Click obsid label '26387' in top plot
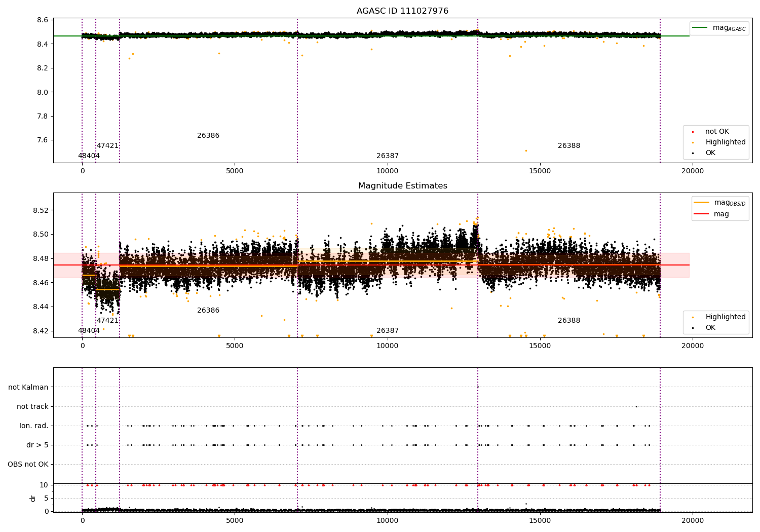The image size is (760, 532). click(388, 156)
